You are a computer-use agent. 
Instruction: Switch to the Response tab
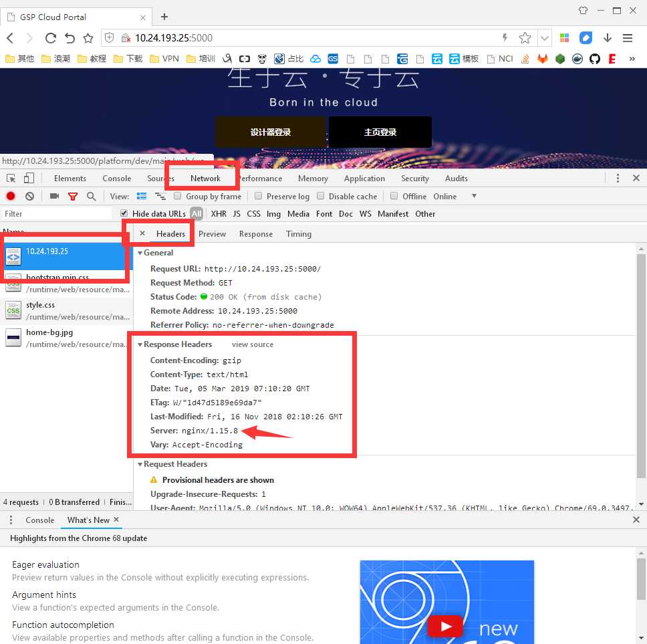[x=256, y=234]
